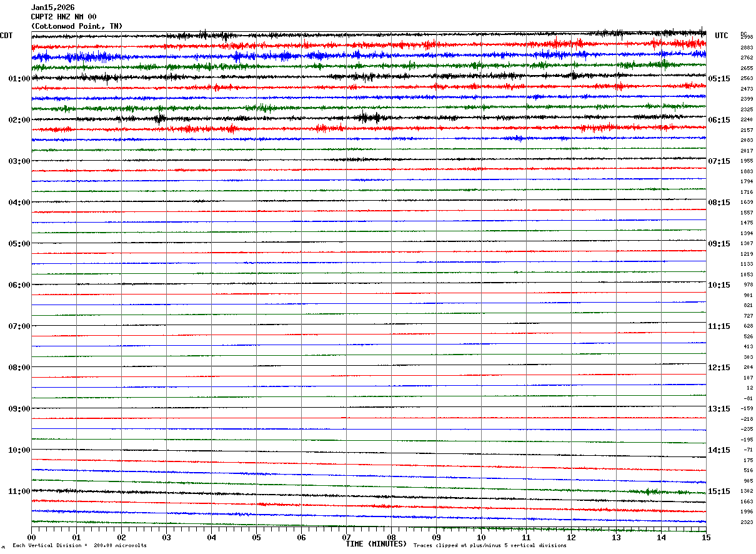The height and width of the screenshot is (554, 756).
Task: Click the DC offset value "-71"
Action: pos(749,450)
